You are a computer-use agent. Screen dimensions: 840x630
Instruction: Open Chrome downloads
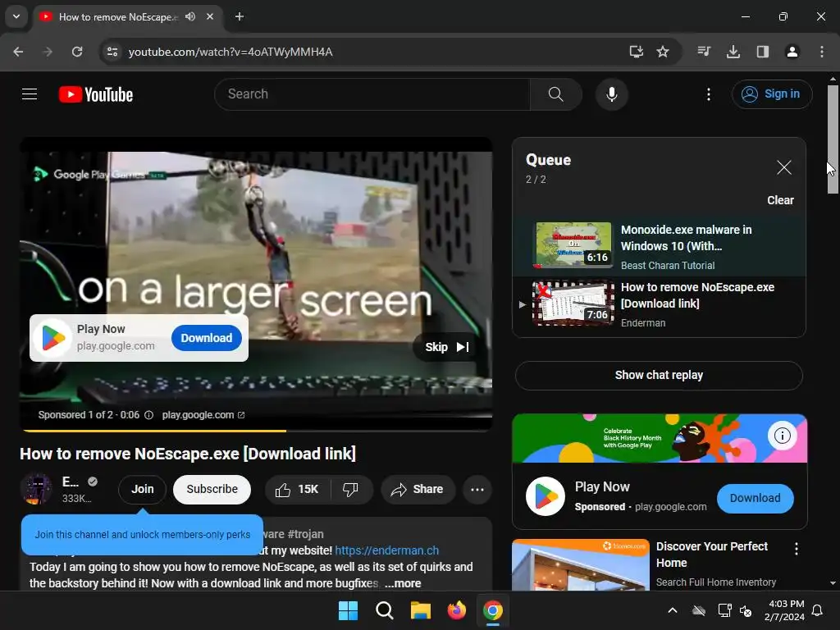[x=733, y=52]
